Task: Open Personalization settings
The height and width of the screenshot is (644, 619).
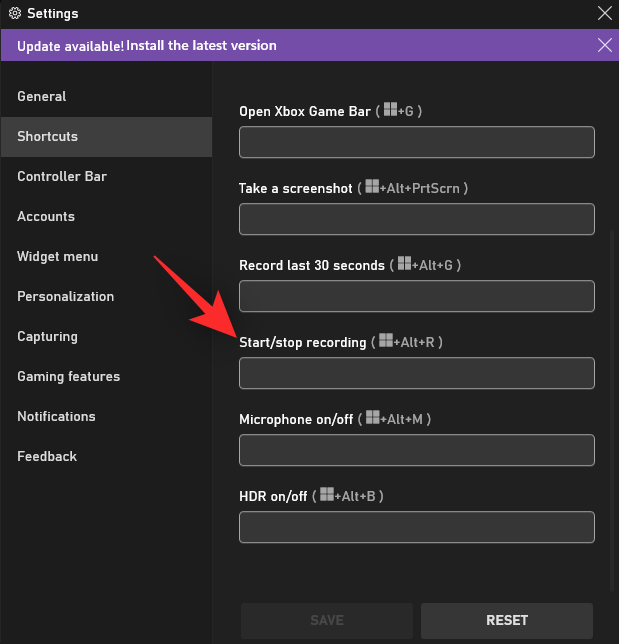Action: click(x=65, y=296)
